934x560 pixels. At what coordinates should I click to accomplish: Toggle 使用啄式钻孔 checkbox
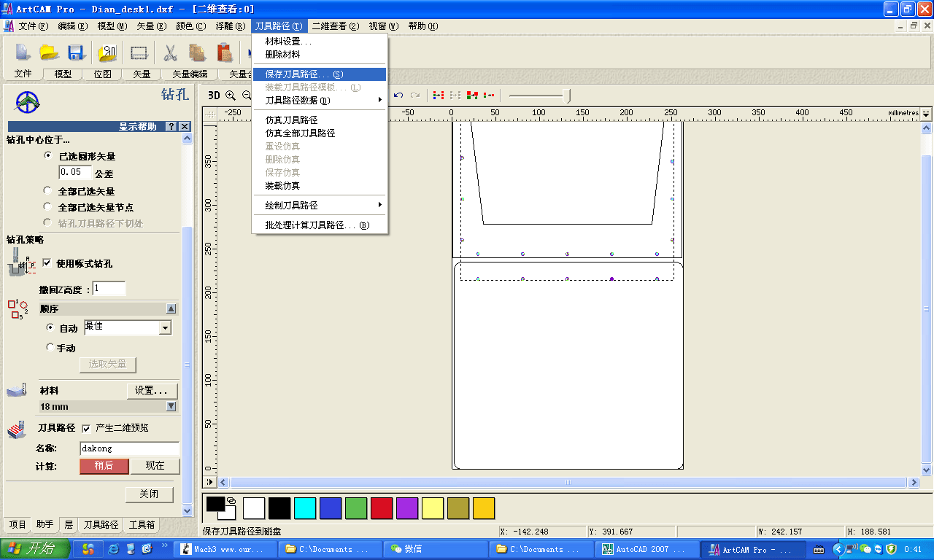click(x=47, y=263)
